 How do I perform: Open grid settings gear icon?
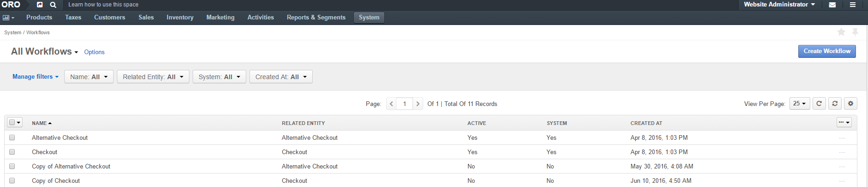click(x=850, y=104)
